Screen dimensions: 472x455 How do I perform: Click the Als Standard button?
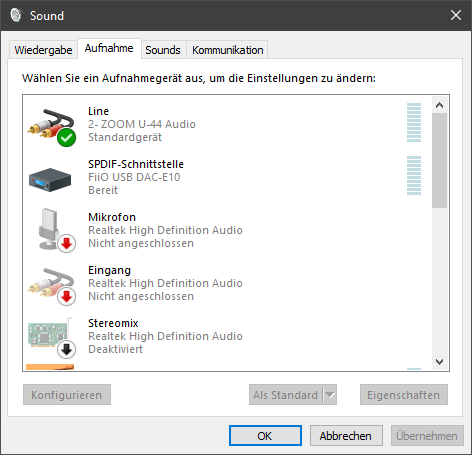pos(286,395)
